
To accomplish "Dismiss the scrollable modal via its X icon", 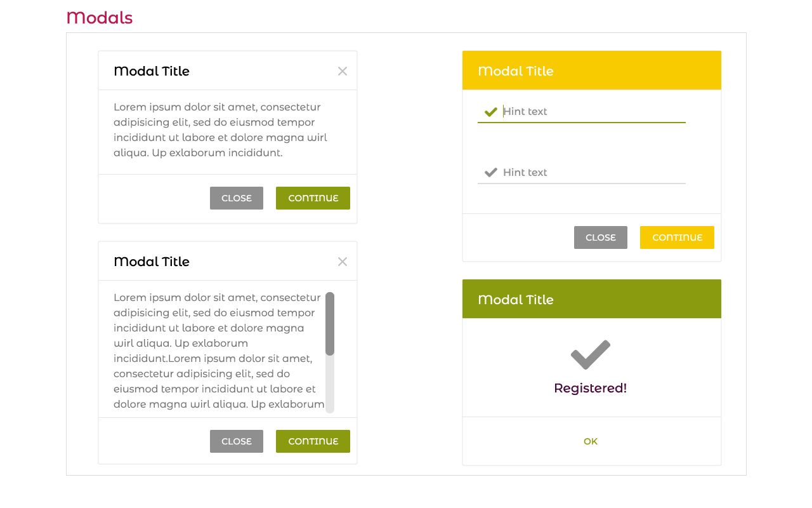I will pyautogui.click(x=343, y=262).
